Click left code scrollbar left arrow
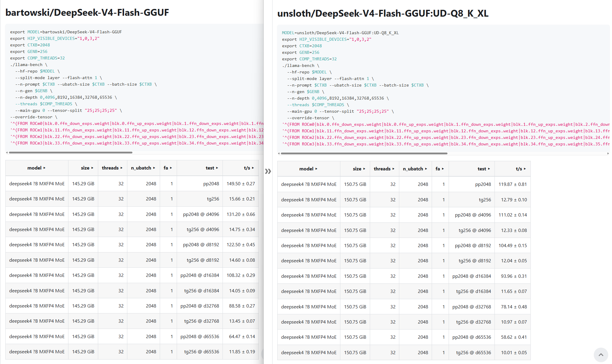 pyautogui.click(x=7, y=153)
